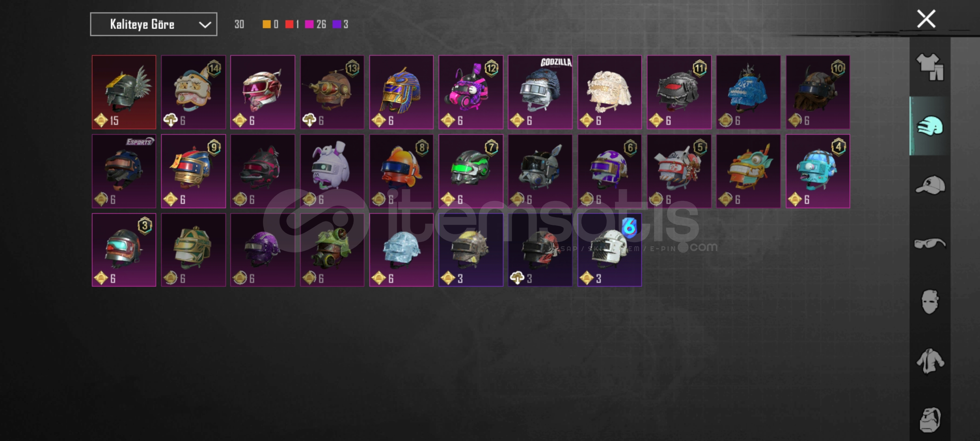This screenshot has width=980, height=441.
Task: Select the ice crystal helmet
Action: (x=401, y=250)
